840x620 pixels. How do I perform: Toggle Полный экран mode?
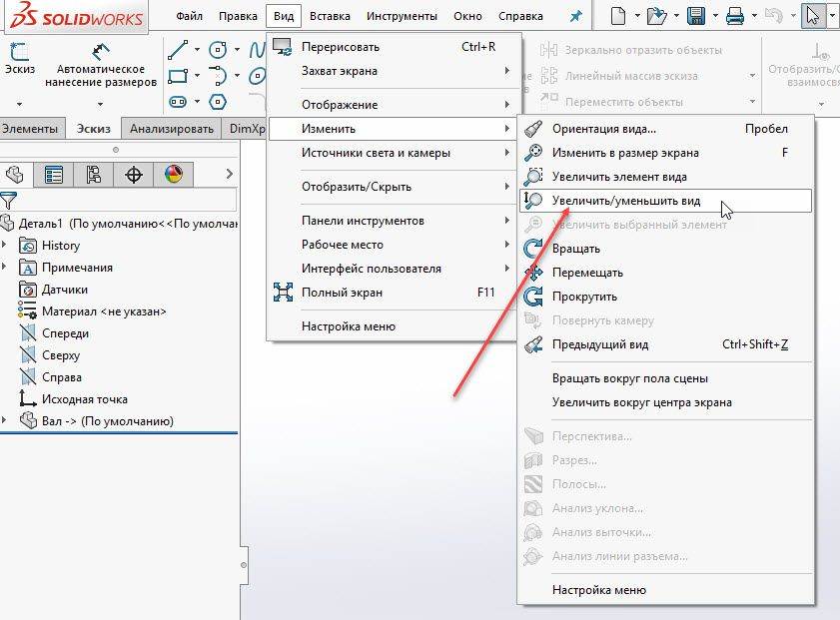[x=394, y=293]
